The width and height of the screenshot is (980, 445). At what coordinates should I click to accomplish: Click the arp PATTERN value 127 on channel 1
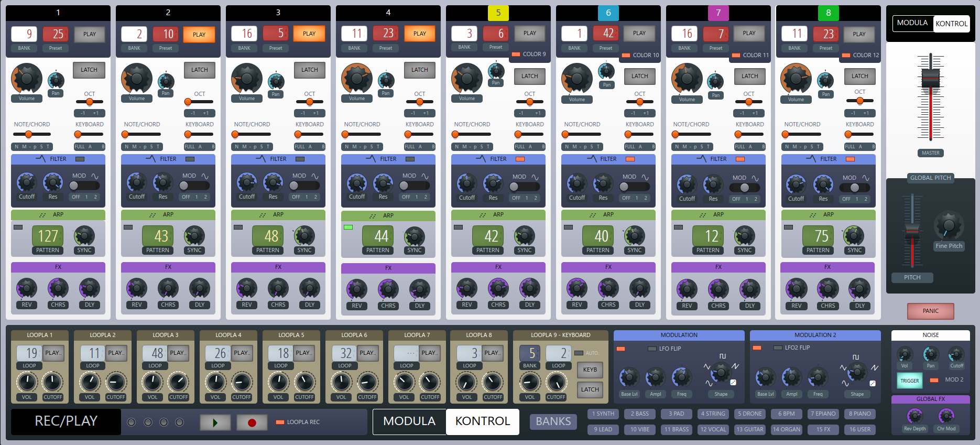(x=48, y=236)
